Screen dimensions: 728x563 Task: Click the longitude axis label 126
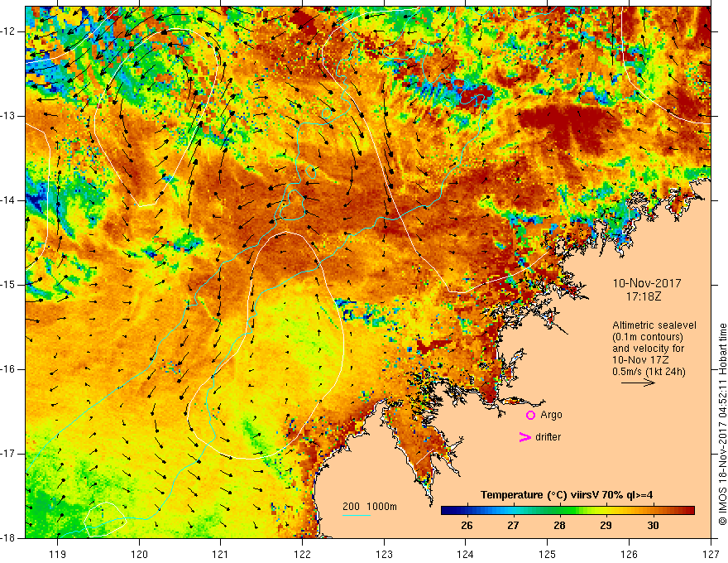(x=629, y=554)
